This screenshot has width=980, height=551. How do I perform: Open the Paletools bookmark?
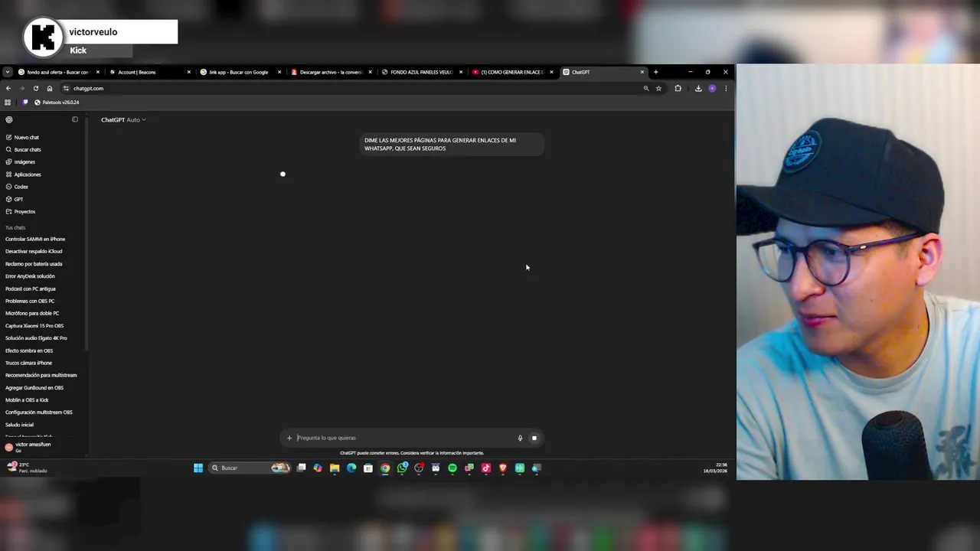(57, 103)
